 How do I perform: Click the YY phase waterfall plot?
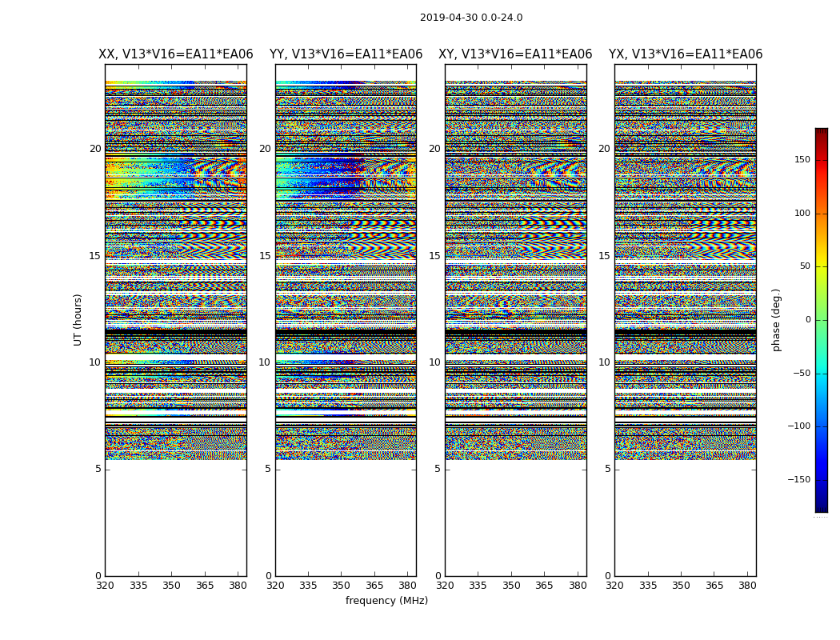click(x=346, y=320)
